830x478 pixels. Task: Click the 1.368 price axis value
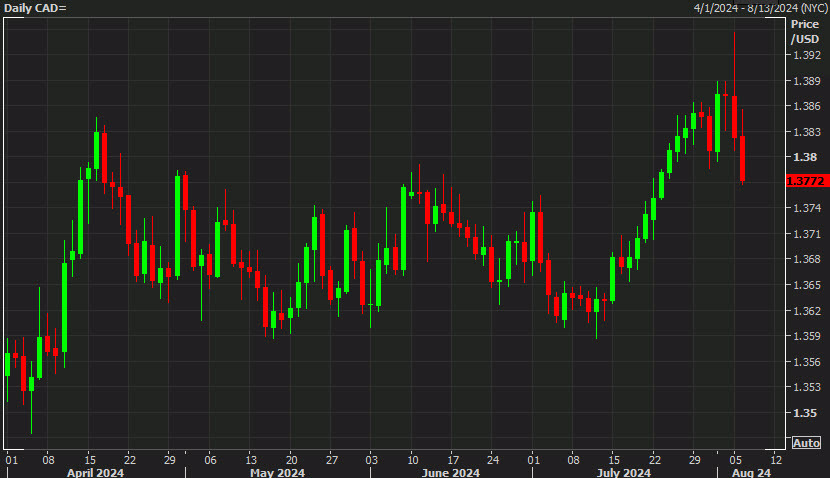point(806,259)
